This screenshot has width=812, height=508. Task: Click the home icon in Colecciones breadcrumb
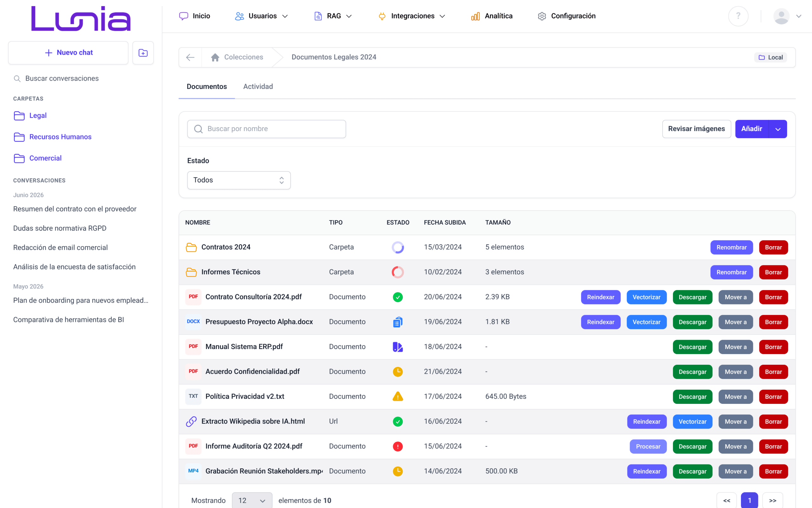[215, 57]
